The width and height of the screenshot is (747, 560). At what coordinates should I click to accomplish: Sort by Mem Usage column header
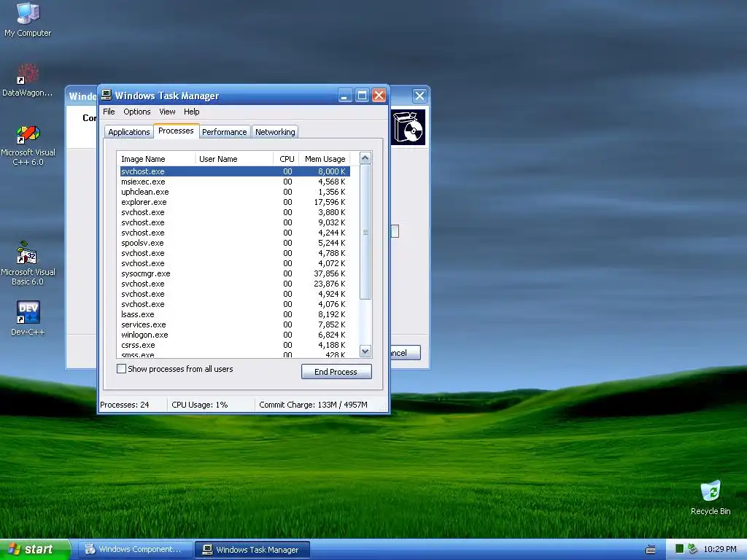pyautogui.click(x=325, y=158)
